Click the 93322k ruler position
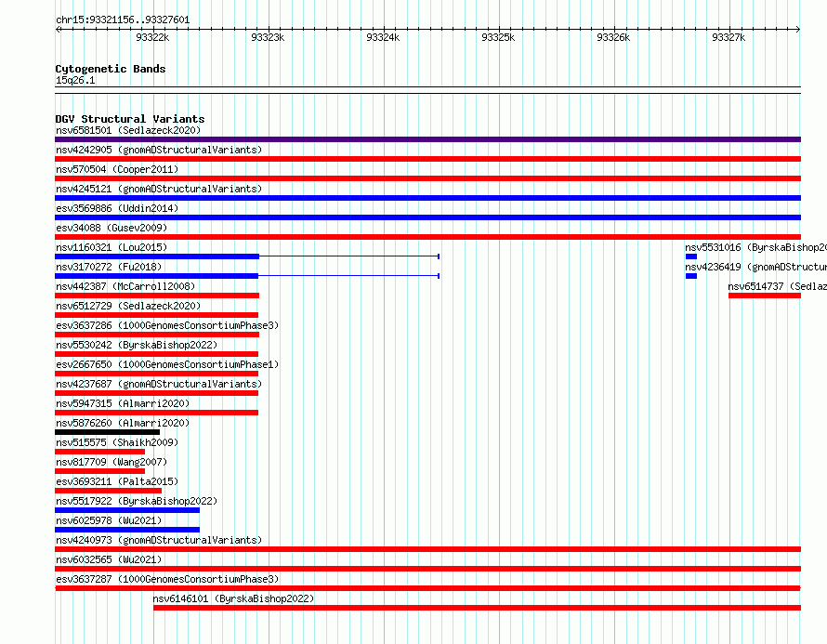This screenshot has height=644, width=827. 152,37
